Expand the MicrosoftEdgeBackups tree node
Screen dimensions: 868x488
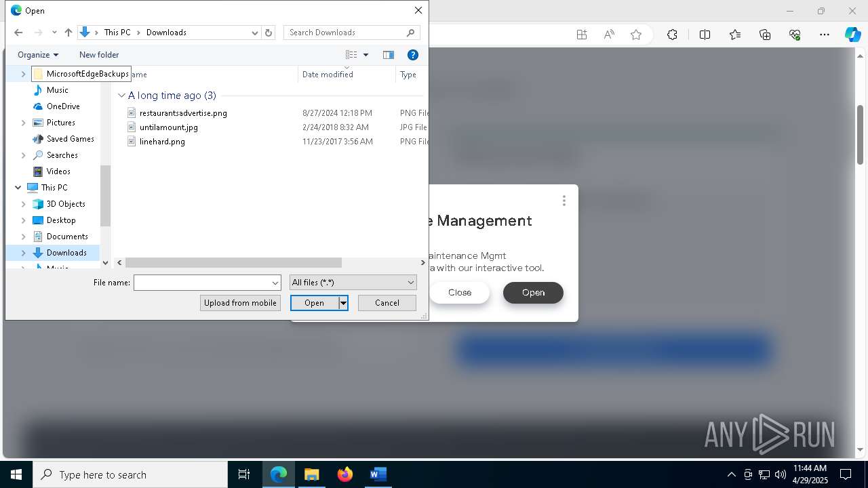point(23,74)
